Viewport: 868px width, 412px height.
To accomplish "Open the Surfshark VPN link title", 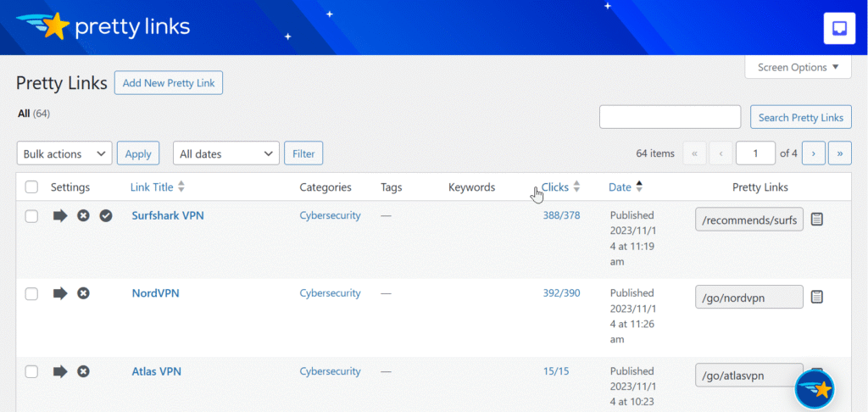I will (168, 215).
